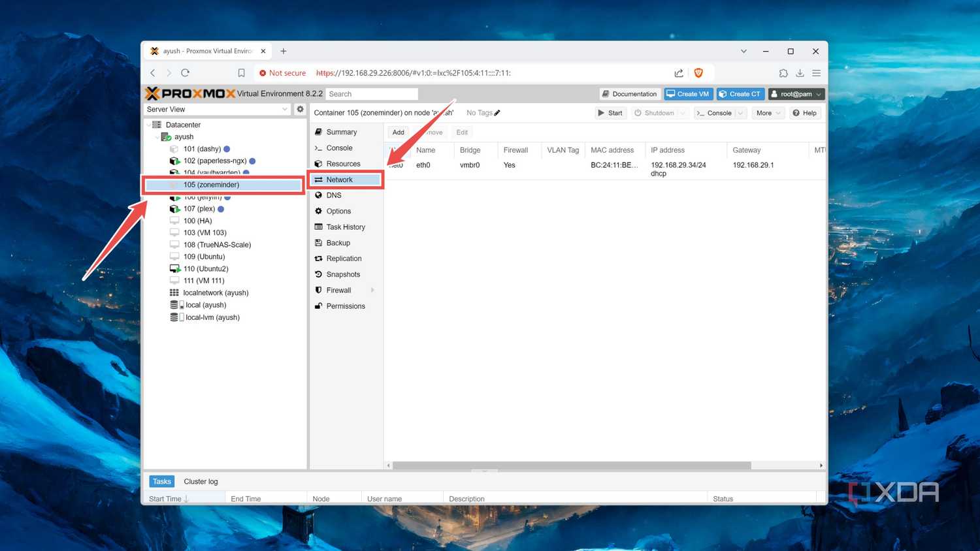
Task: Click the eth0 network row name
Action: [x=423, y=165]
